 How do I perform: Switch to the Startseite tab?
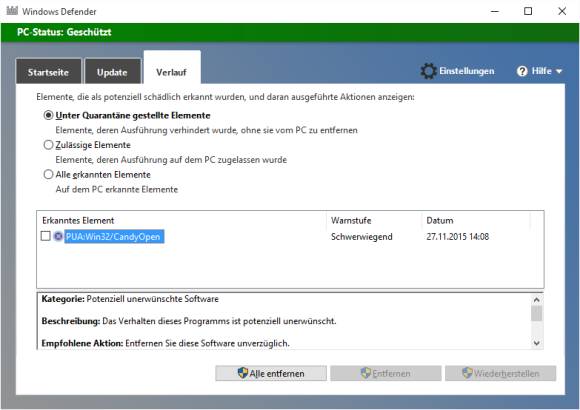pos(48,71)
